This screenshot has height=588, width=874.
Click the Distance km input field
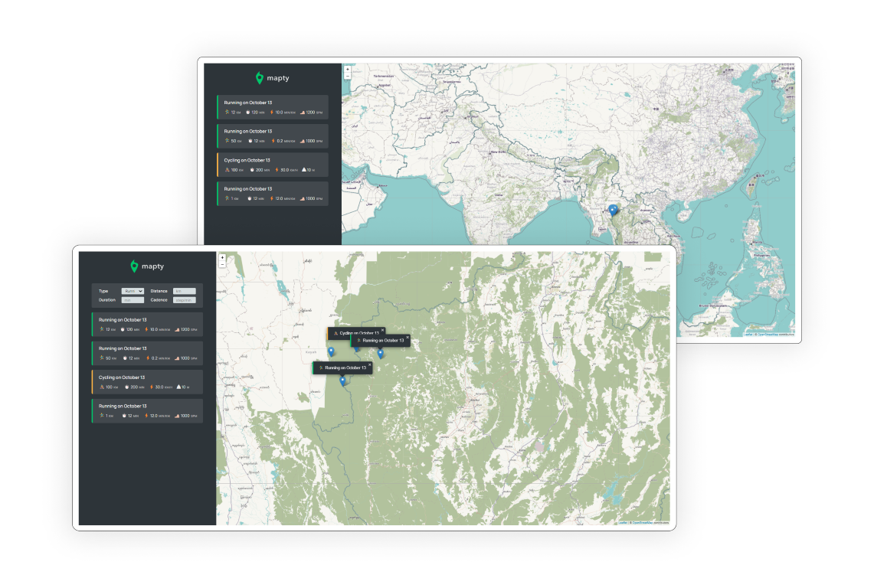(x=185, y=291)
